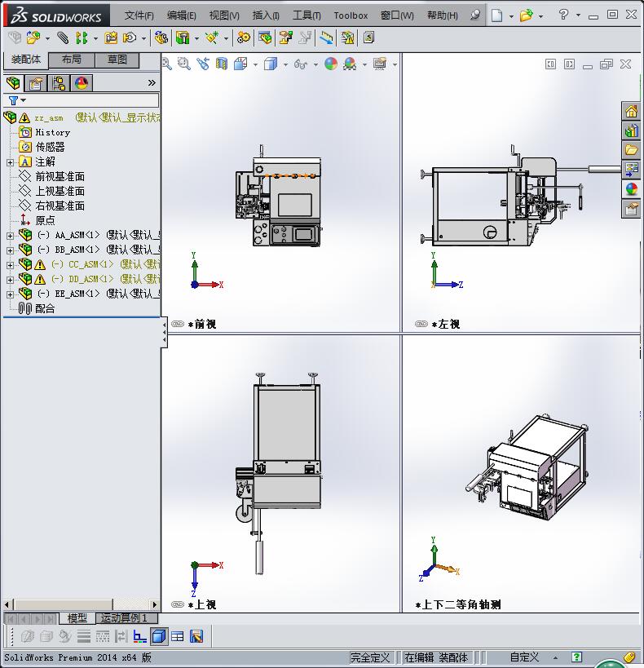This screenshot has height=668, width=644.
Task: Switch to the 草图 tab
Action: (x=117, y=60)
